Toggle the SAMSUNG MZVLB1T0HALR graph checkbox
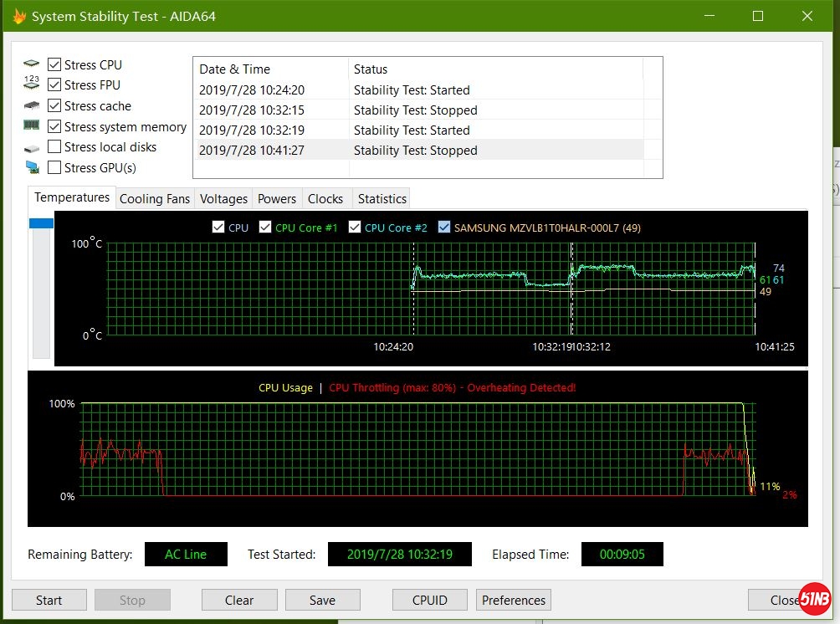This screenshot has height=624, width=840. [444, 228]
